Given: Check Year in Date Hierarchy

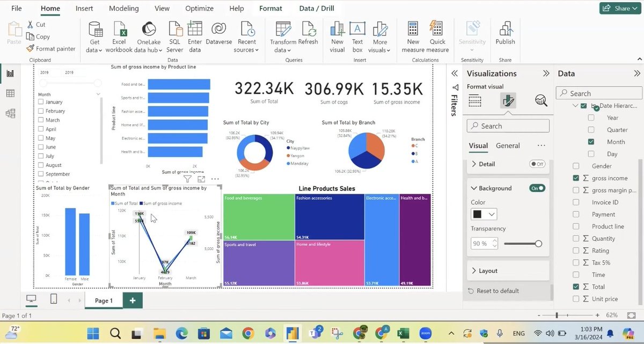Looking at the screenshot, I should click(591, 118).
